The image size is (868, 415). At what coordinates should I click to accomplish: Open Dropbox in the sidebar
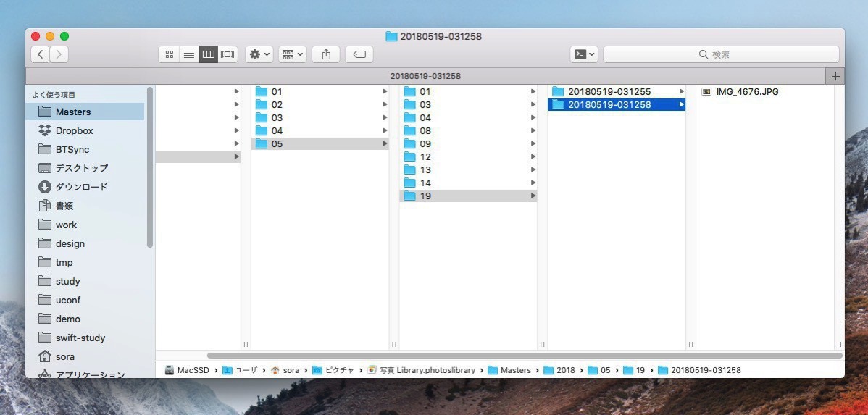tap(85, 130)
